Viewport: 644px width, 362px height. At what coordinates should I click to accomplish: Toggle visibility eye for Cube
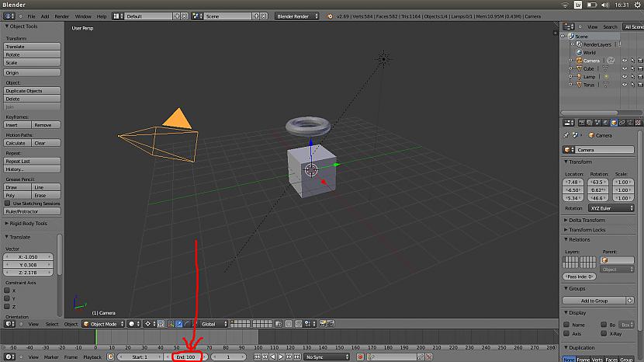tap(625, 68)
